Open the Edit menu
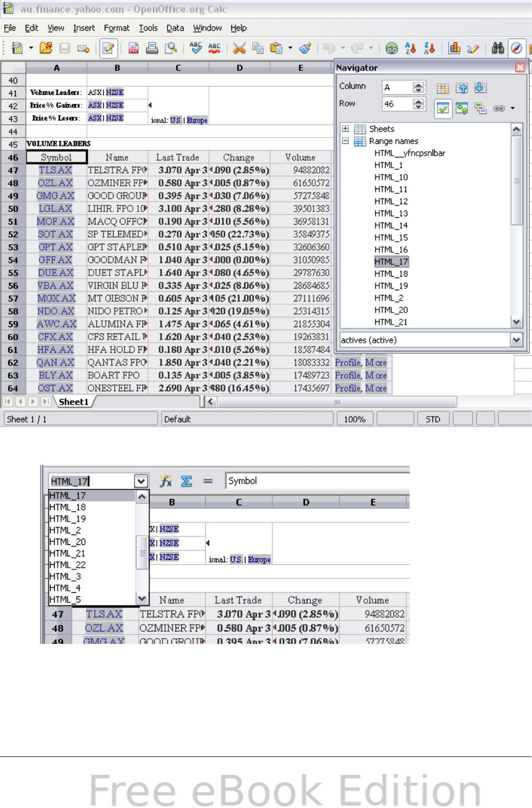 (x=32, y=28)
